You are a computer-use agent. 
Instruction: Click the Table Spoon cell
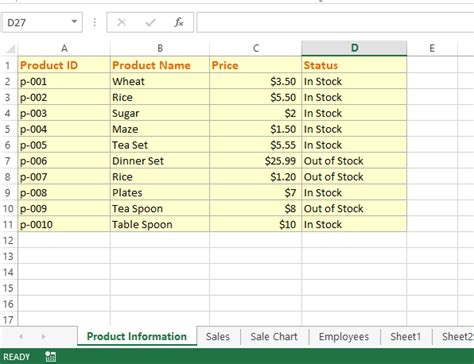[160, 224]
